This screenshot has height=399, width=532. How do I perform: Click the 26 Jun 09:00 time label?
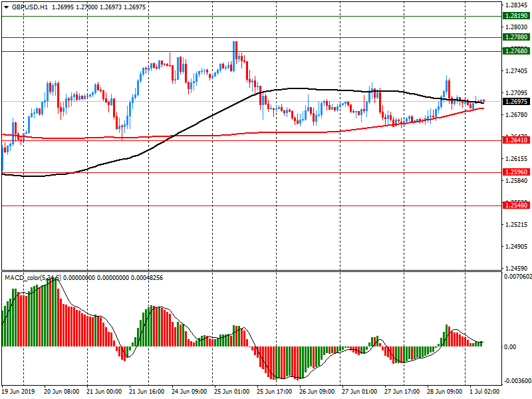[x=317, y=392]
